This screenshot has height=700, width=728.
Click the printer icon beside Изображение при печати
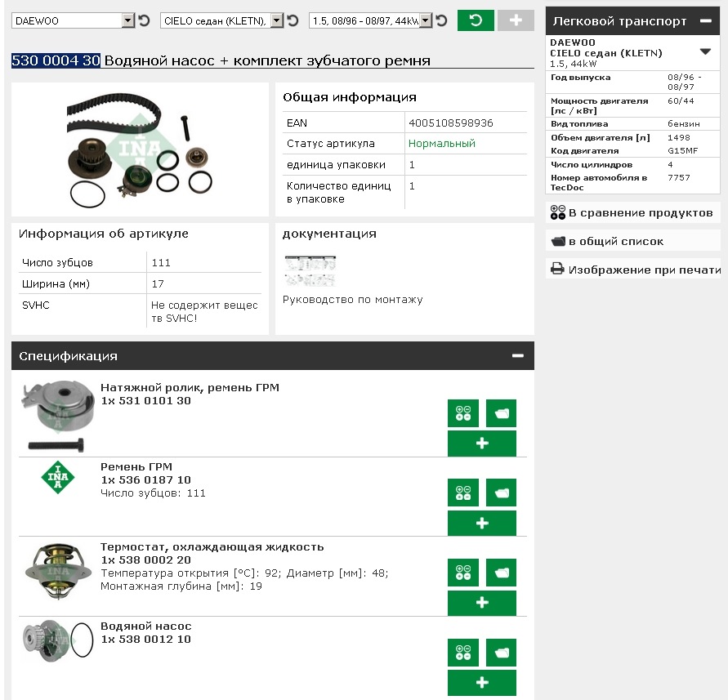pos(557,269)
